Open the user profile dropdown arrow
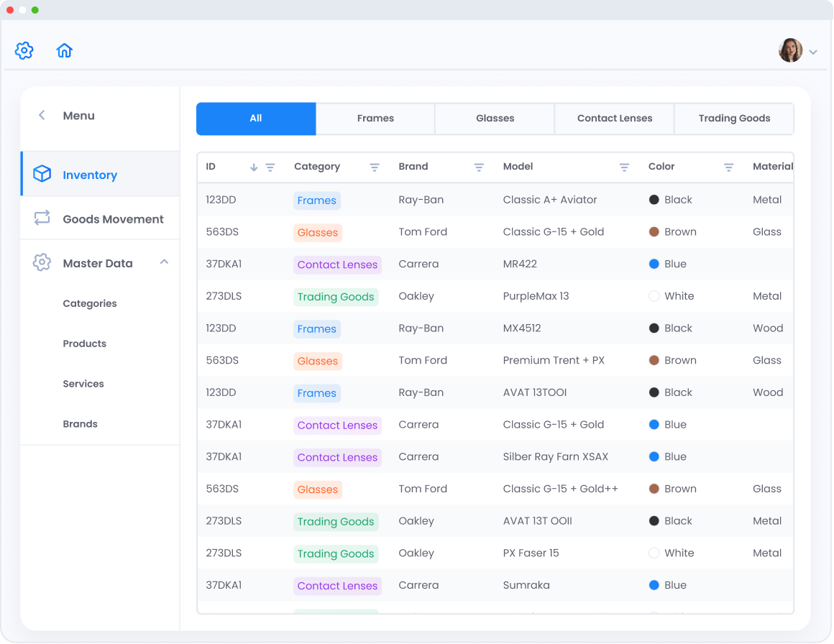 click(x=813, y=52)
